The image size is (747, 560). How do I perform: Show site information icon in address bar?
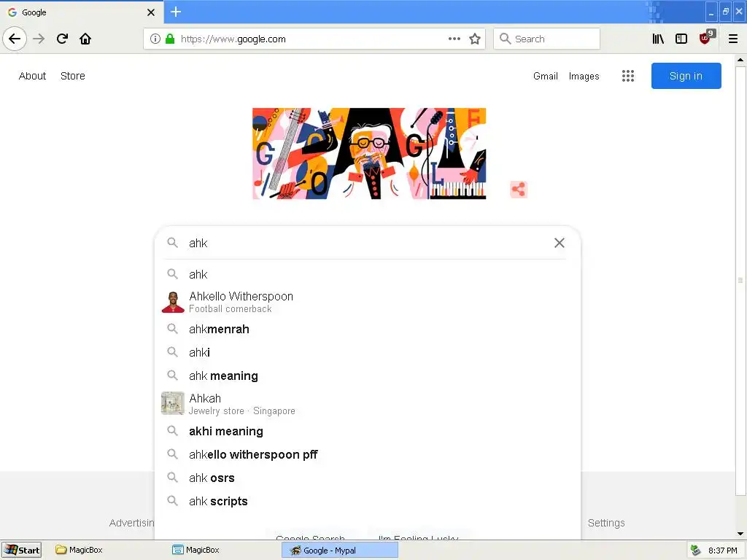[x=155, y=39]
